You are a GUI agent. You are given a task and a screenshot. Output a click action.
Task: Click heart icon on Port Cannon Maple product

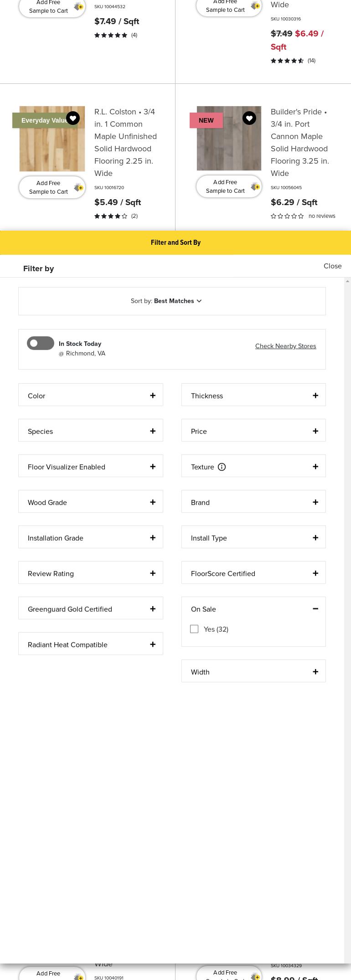point(249,119)
